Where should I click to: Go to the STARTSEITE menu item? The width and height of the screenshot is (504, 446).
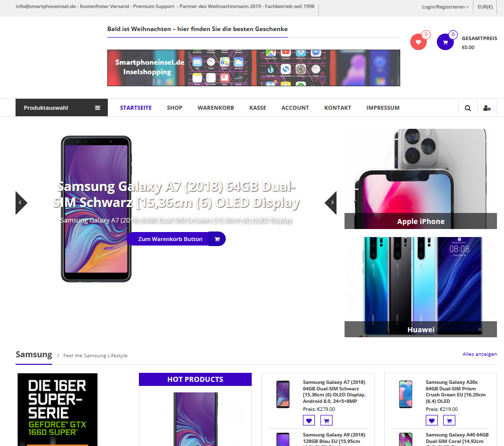[135, 108]
